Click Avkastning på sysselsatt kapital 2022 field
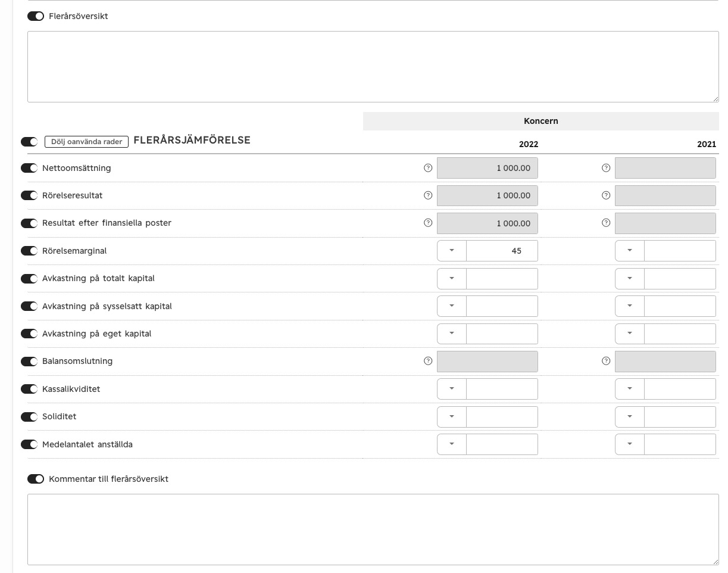This screenshot has width=728, height=573. point(502,306)
